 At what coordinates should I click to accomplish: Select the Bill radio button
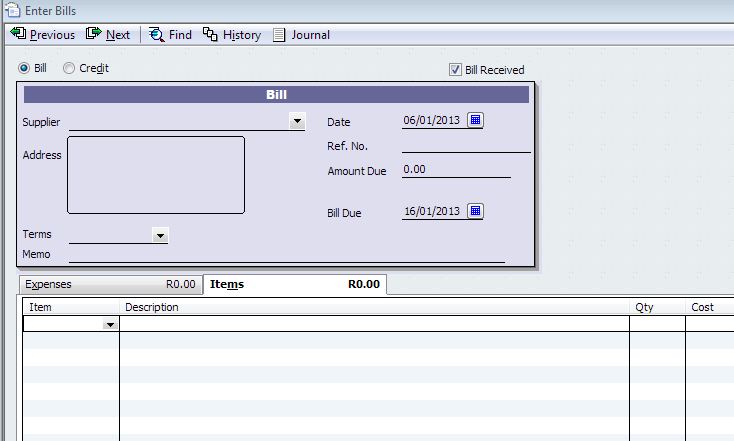pos(24,68)
